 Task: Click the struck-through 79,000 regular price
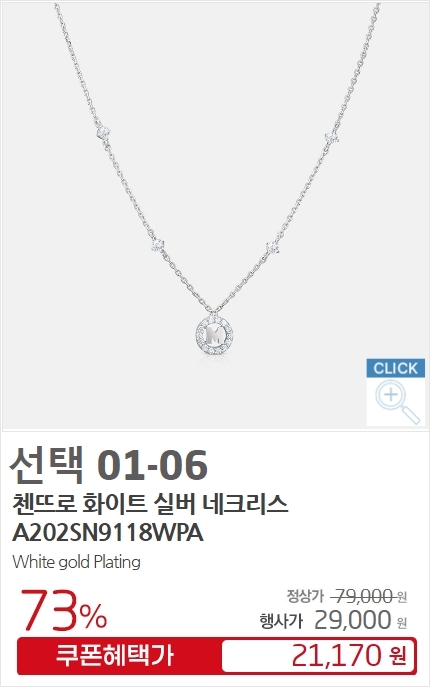click(x=362, y=596)
